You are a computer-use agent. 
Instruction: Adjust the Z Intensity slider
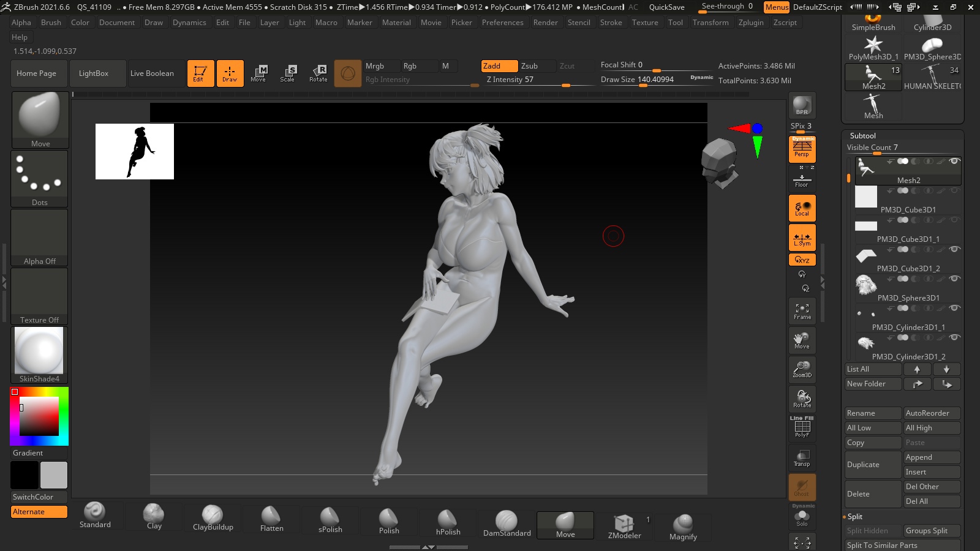[539, 80]
